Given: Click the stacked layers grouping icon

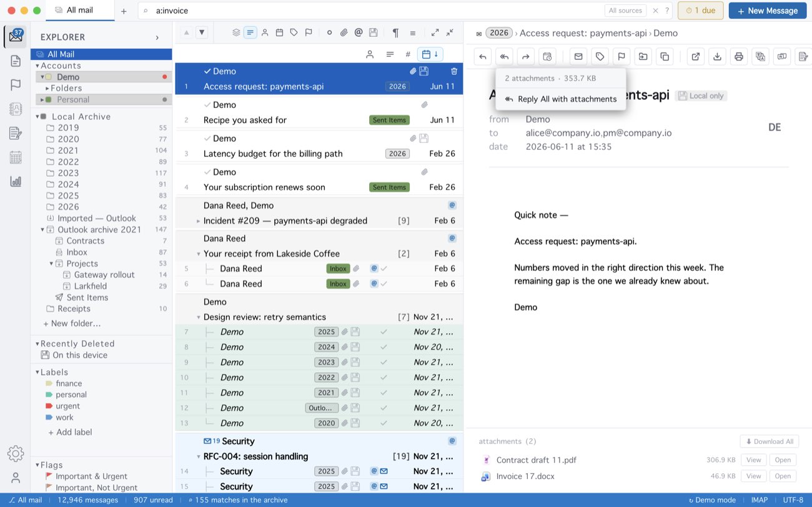Looking at the screenshot, I should (x=236, y=32).
